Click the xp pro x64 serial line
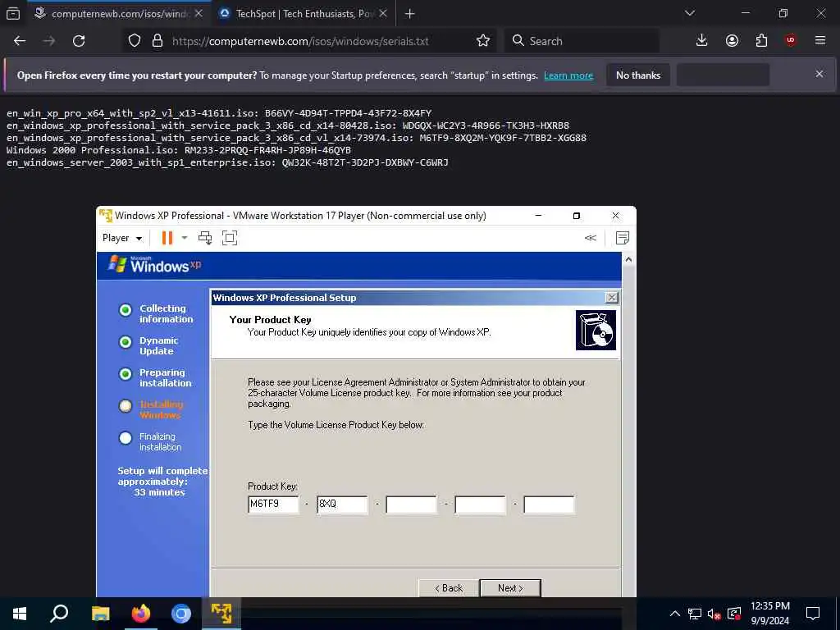The image size is (840, 630). tap(219, 113)
